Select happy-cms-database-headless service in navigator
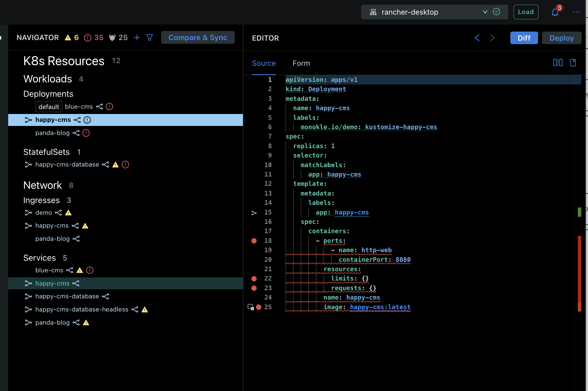 pyautogui.click(x=82, y=309)
